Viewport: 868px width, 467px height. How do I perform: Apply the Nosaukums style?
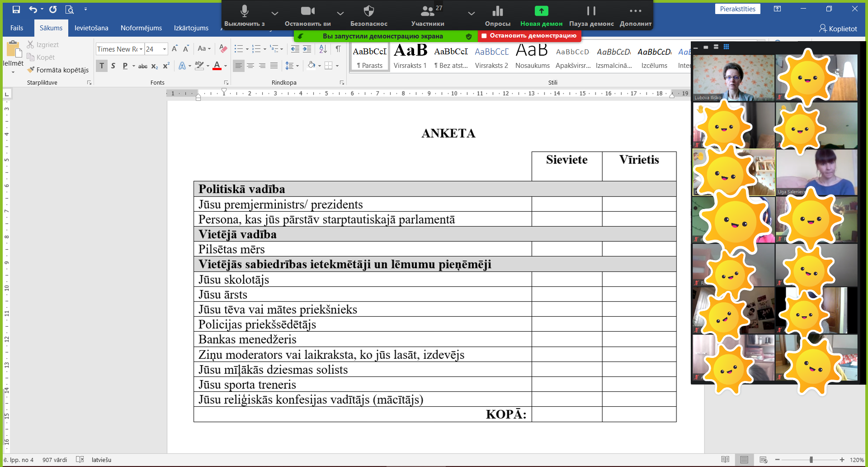[532, 57]
